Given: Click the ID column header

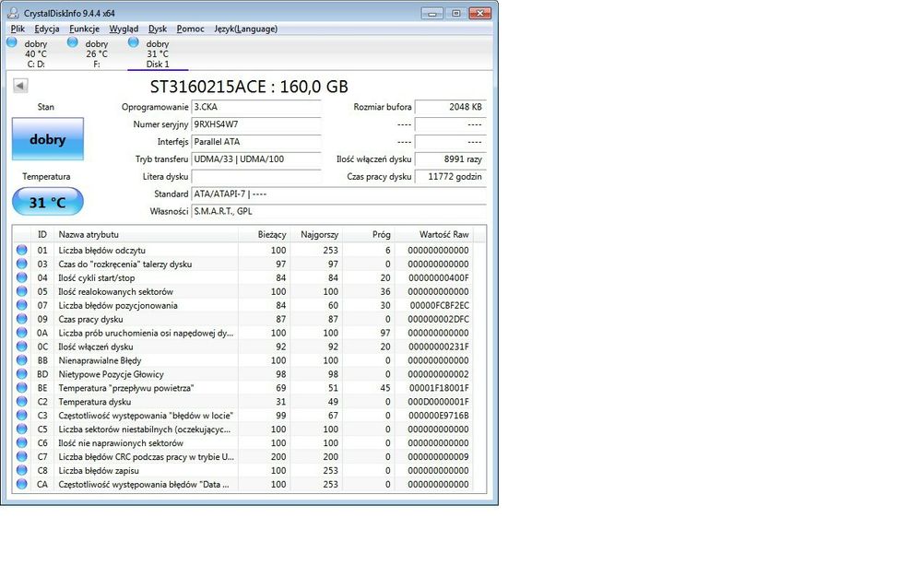Looking at the screenshot, I should 42,234.
